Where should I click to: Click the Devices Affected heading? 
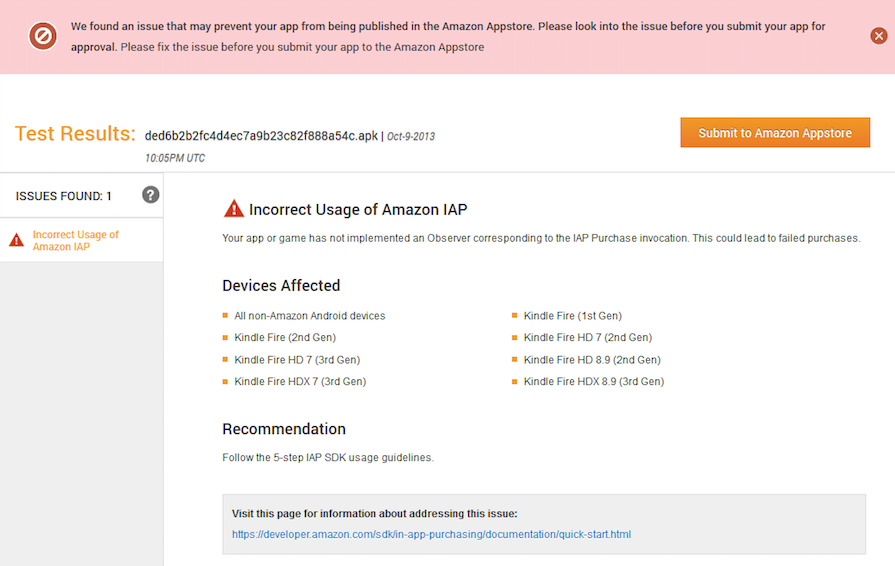tap(281, 286)
